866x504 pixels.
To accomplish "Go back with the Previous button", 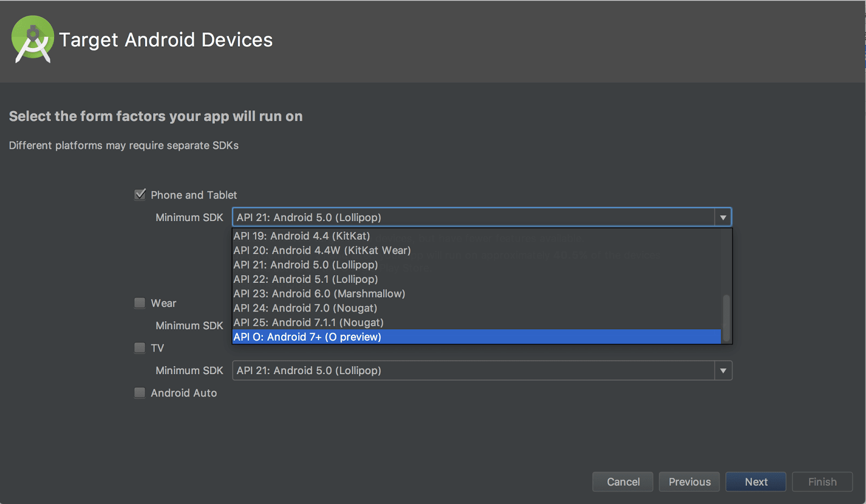I will (690, 482).
